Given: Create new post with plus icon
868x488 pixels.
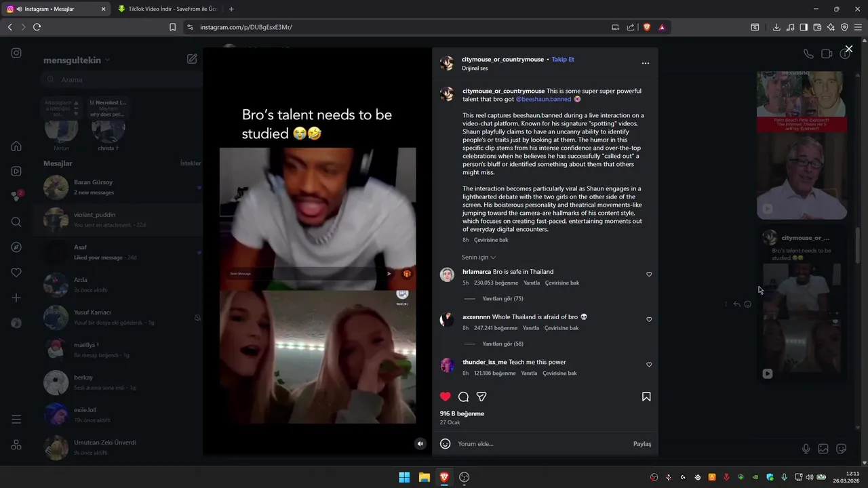Looking at the screenshot, I should [x=16, y=298].
